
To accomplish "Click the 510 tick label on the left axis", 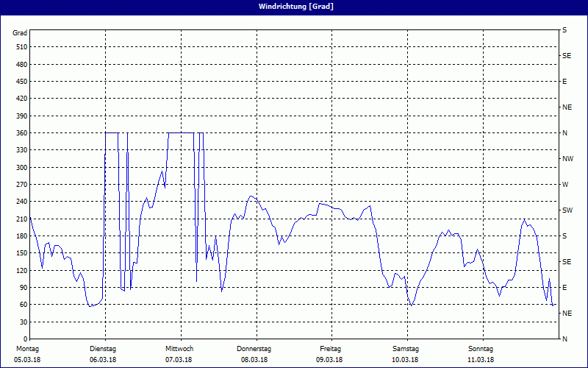I will click(21, 47).
